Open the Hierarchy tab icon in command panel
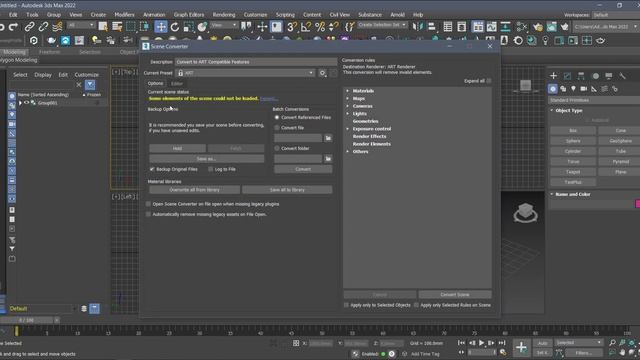The image size is (640, 360). [x=581, y=76]
